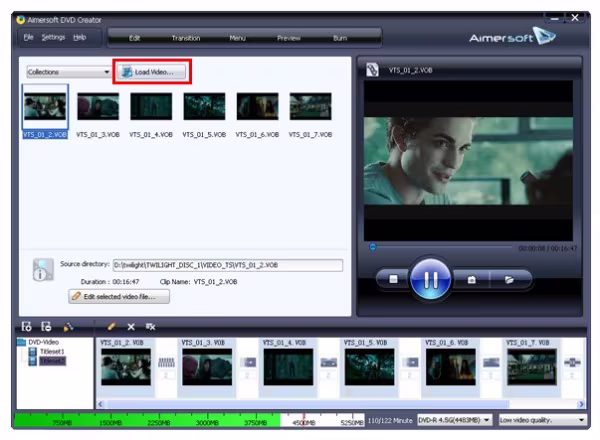Open the Collections dropdown
Image resolution: width=600 pixels, height=440 pixels.
click(68, 72)
